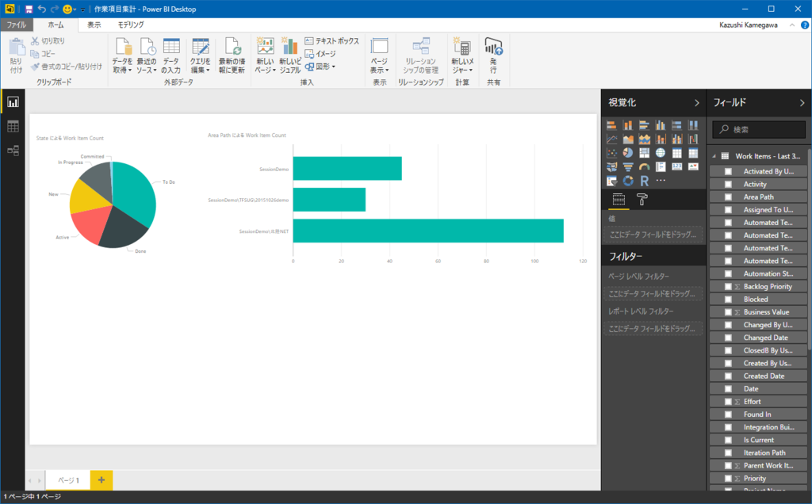Click the 切り取り button
This screenshot has height=504, width=812.
click(48, 41)
